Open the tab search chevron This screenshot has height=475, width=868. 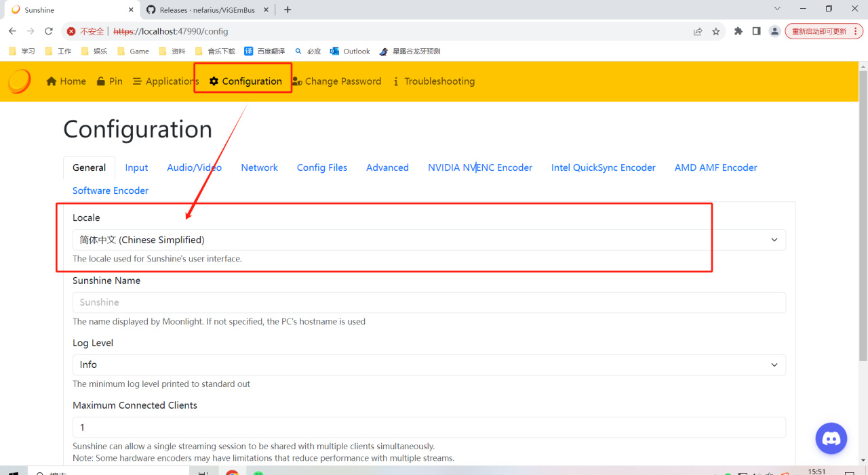coord(777,9)
